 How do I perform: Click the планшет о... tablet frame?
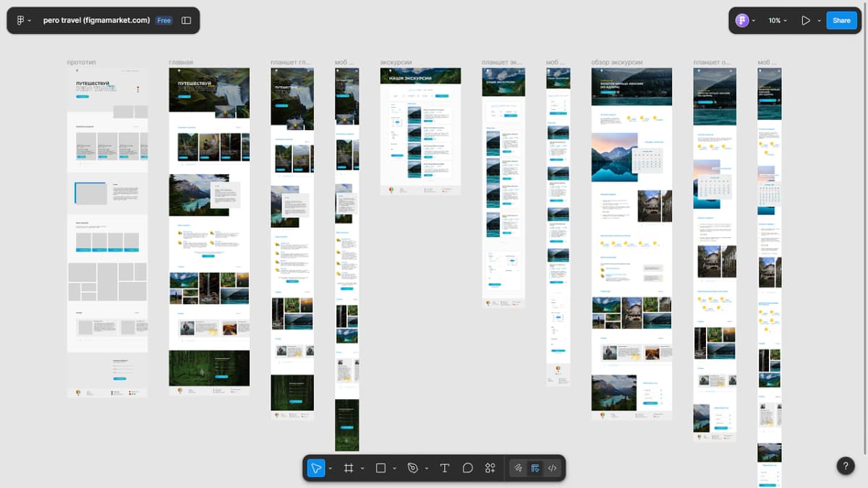[x=715, y=254]
